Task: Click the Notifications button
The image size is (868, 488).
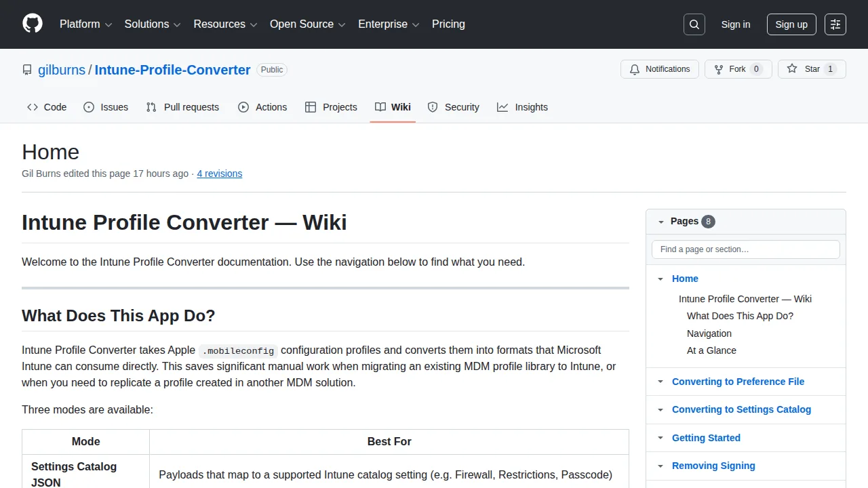Action: click(660, 69)
